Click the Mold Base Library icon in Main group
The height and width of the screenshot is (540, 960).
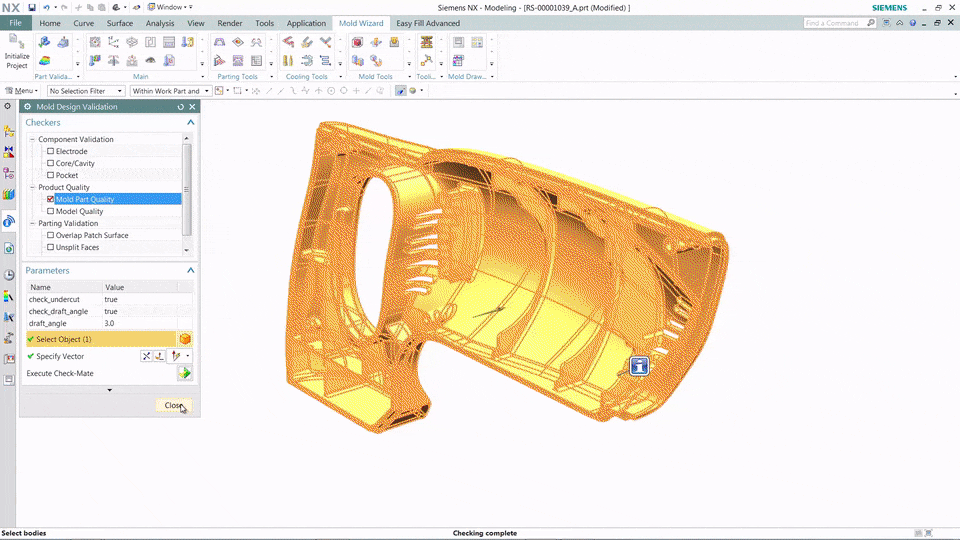[x=169, y=42]
